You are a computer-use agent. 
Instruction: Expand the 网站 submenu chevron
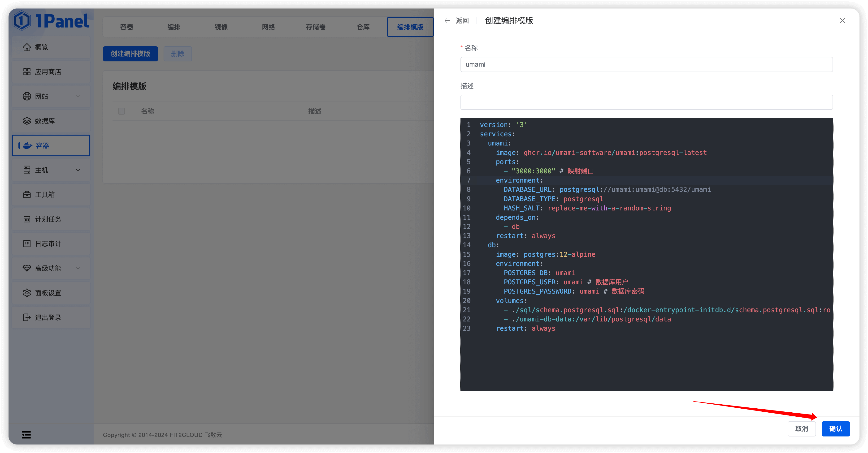(78, 97)
